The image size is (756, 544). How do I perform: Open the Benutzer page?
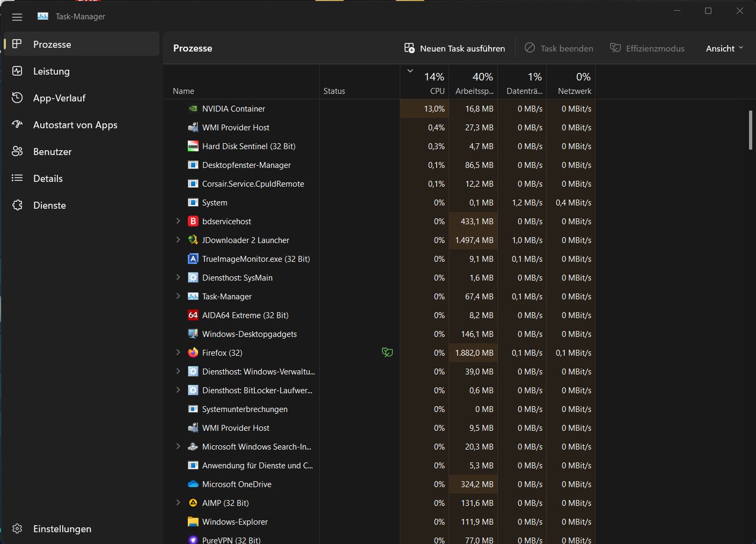point(82,151)
